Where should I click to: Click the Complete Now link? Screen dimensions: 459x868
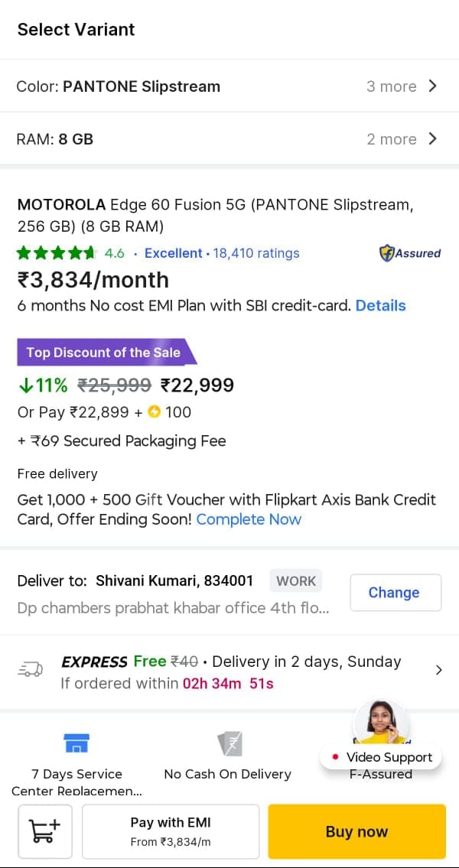tap(249, 519)
